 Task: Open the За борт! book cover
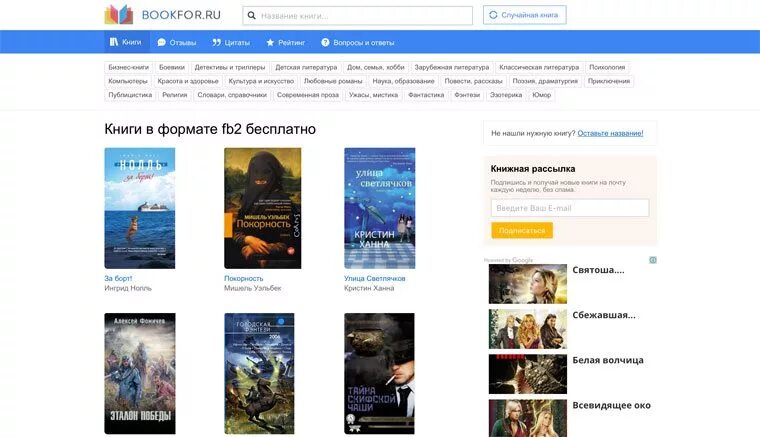coord(140,208)
